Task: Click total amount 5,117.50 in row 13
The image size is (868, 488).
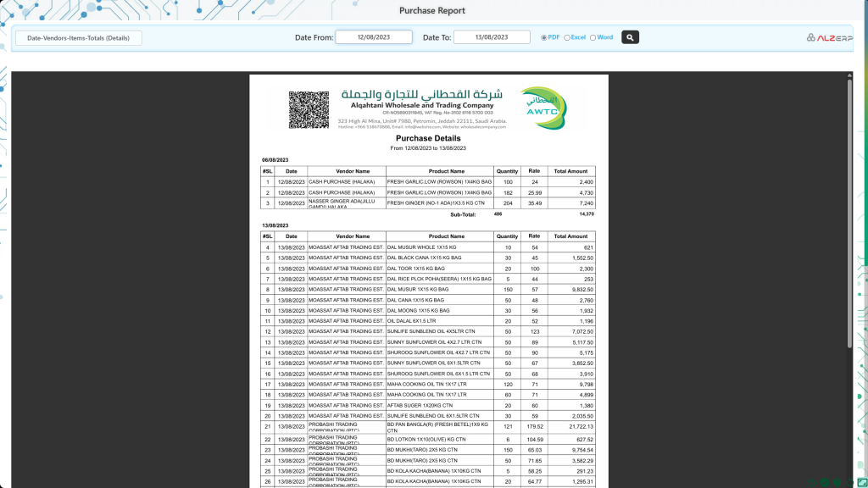Action: click(582, 342)
